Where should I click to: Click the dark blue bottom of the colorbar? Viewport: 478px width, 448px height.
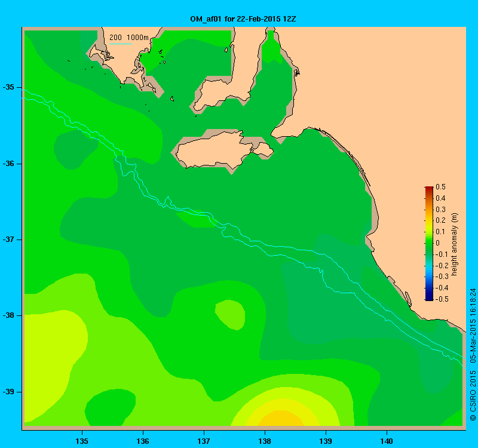point(429,297)
